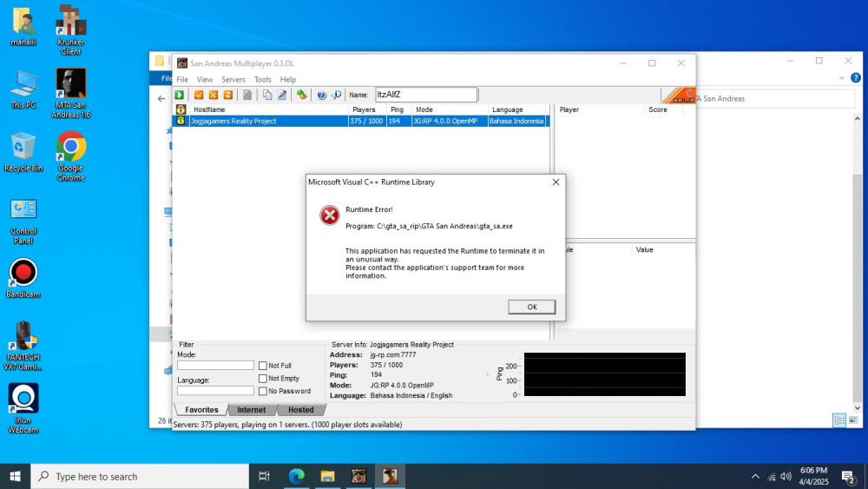Image resolution: width=868 pixels, height=489 pixels.
Task: Click the SA-MP logo banner
Action: coord(678,96)
